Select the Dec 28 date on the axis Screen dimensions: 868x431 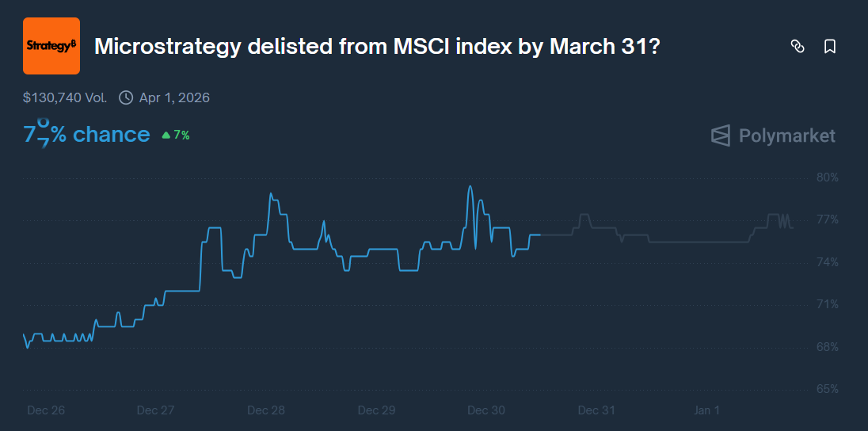[266, 410]
